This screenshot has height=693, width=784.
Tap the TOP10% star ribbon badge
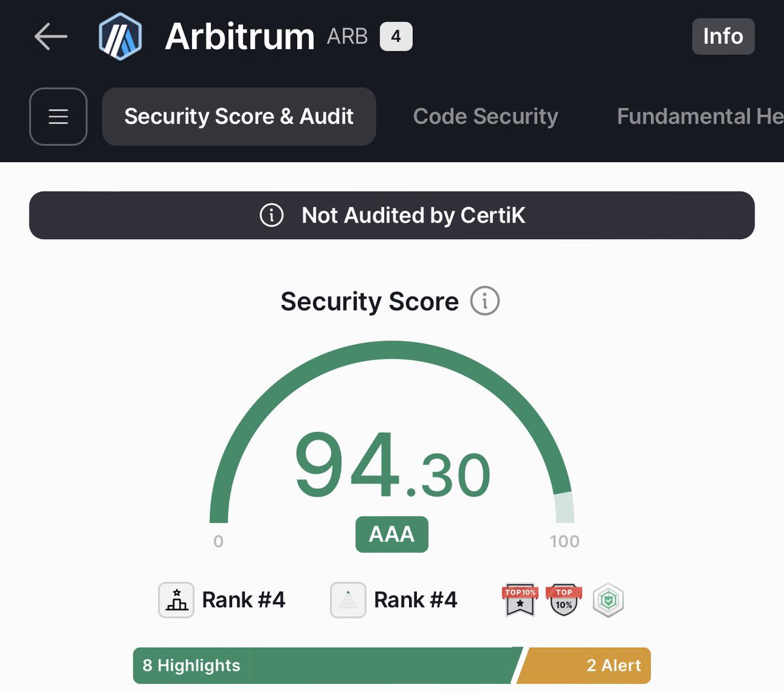(520, 600)
